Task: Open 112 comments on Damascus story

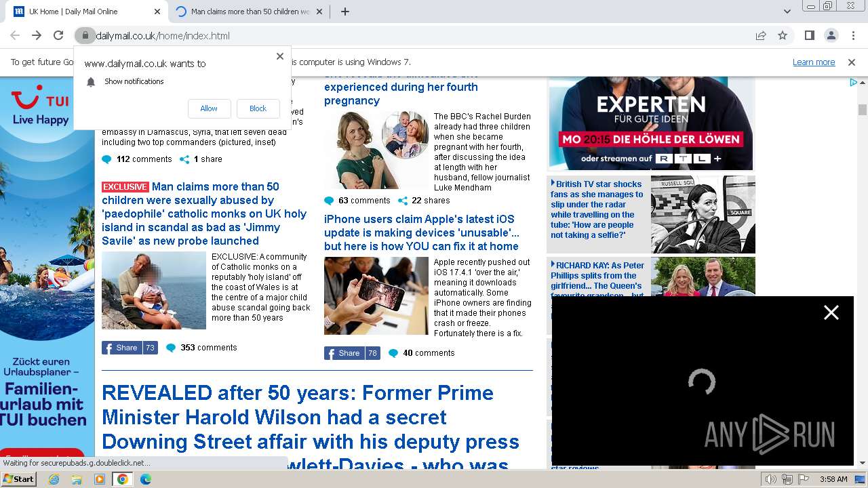Action: pos(137,159)
